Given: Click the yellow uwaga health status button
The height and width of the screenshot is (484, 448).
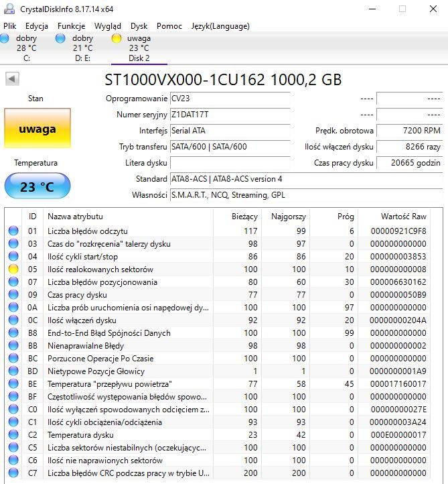Looking at the screenshot, I should point(38,129).
